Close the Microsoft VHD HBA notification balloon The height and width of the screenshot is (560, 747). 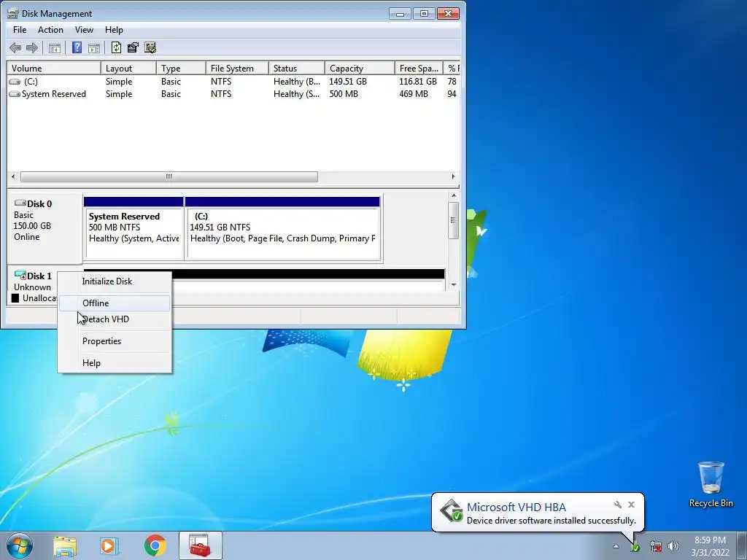(x=631, y=505)
